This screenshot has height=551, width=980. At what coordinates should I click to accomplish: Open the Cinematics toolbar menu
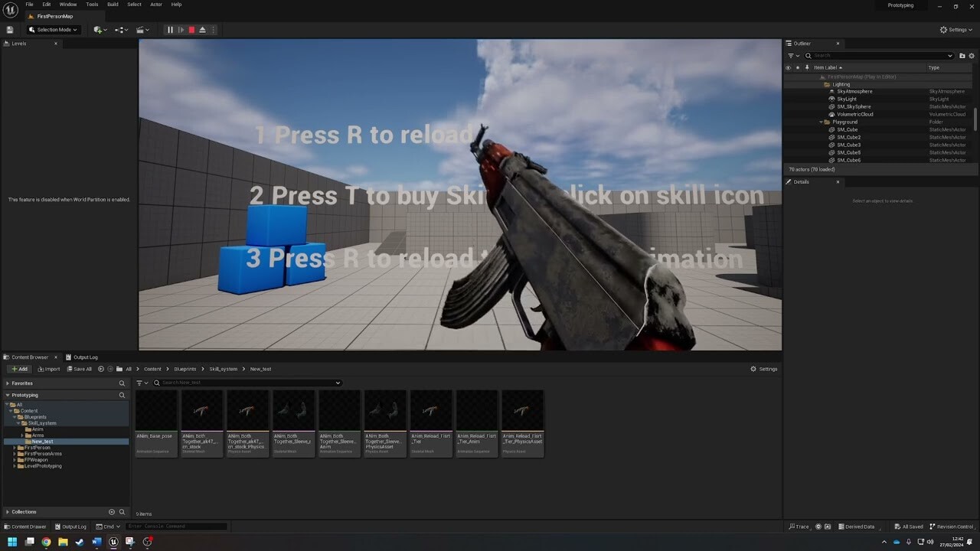[x=142, y=29]
